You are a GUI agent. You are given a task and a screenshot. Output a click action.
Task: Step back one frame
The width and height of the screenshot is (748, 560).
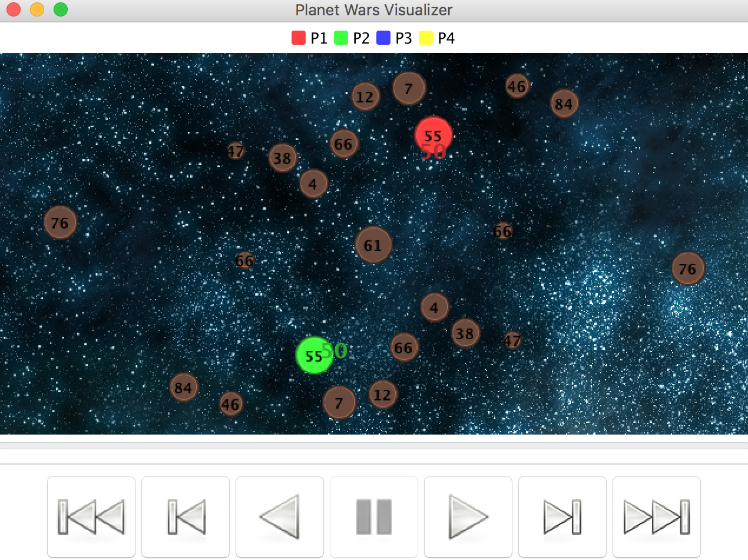pos(186,516)
